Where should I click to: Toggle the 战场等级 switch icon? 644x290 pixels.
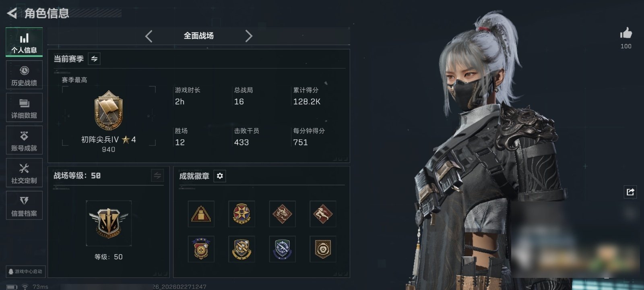[157, 176]
